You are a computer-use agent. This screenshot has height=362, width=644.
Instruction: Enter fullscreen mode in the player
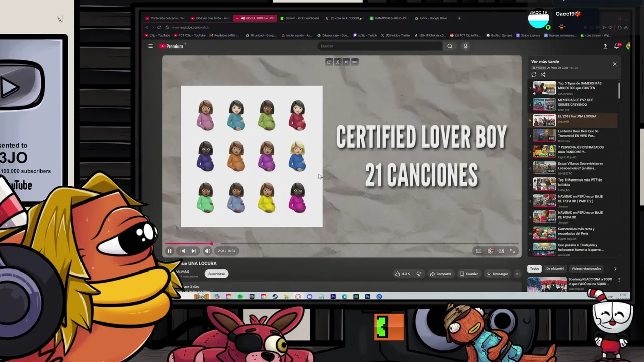[x=512, y=251]
